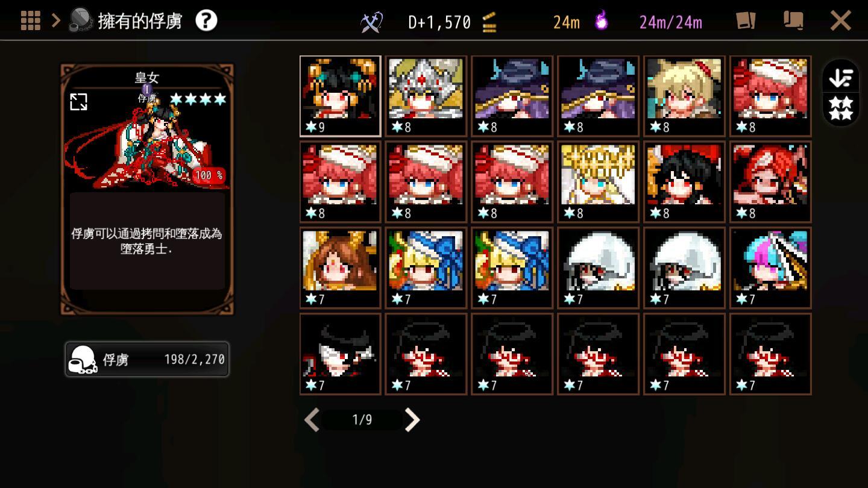Select the 9-star princess captive thumbnail
The image size is (868, 488).
pos(341,96)
